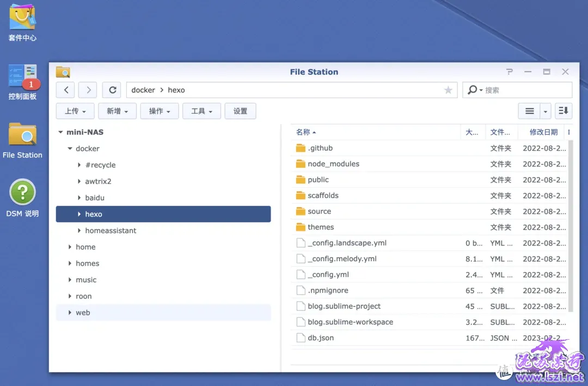588x386 pixels.
Task: Select the blog.sublime-project file name
Action: coord(344,306)
